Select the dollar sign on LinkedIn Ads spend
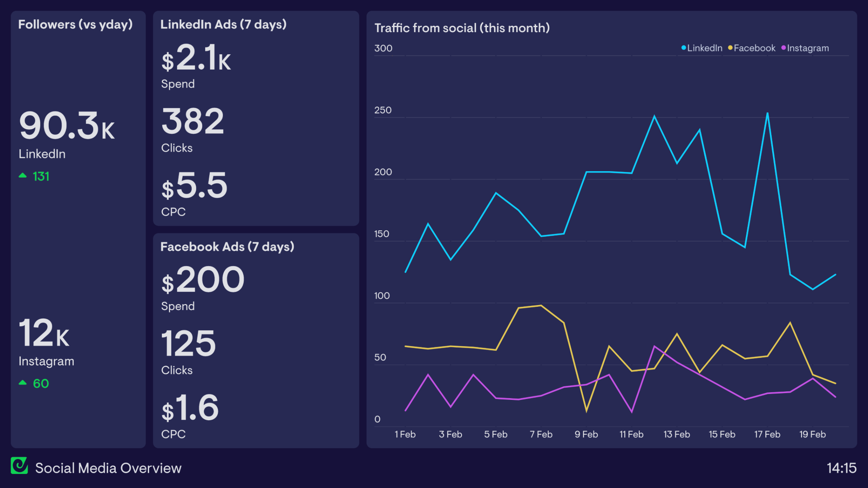The width and height of the screenshot is (868, 488). (x=168, y=61)
